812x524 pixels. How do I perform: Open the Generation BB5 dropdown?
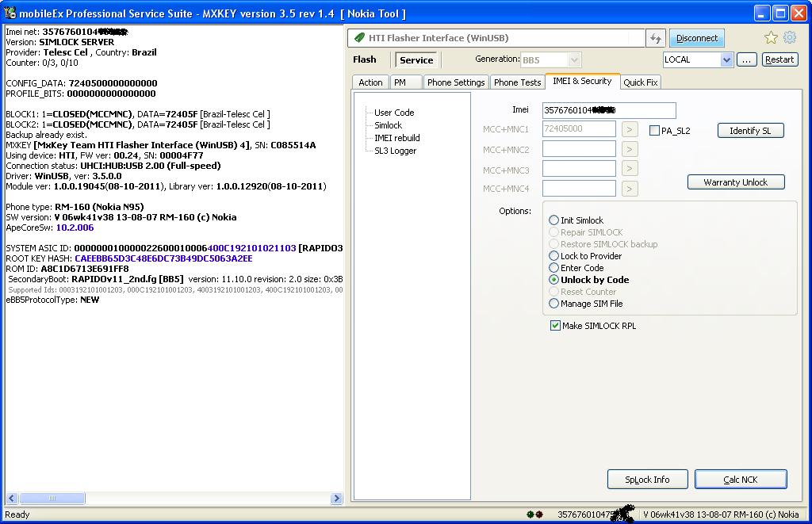[574, 60]
